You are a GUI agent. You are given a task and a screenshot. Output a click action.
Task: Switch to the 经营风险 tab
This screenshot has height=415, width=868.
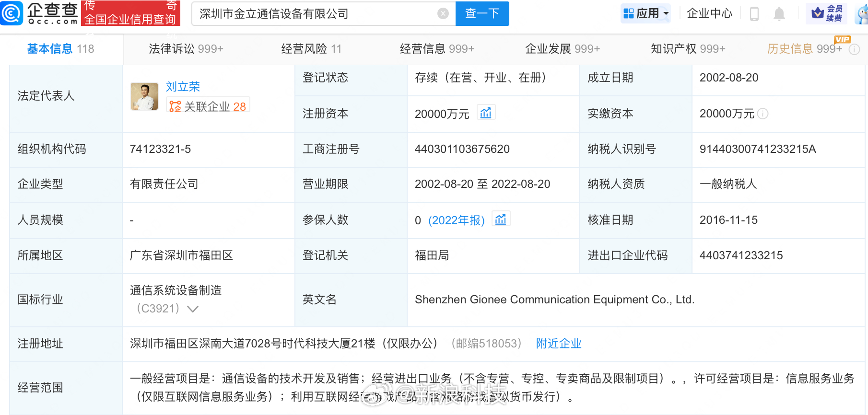pos(311,49)
